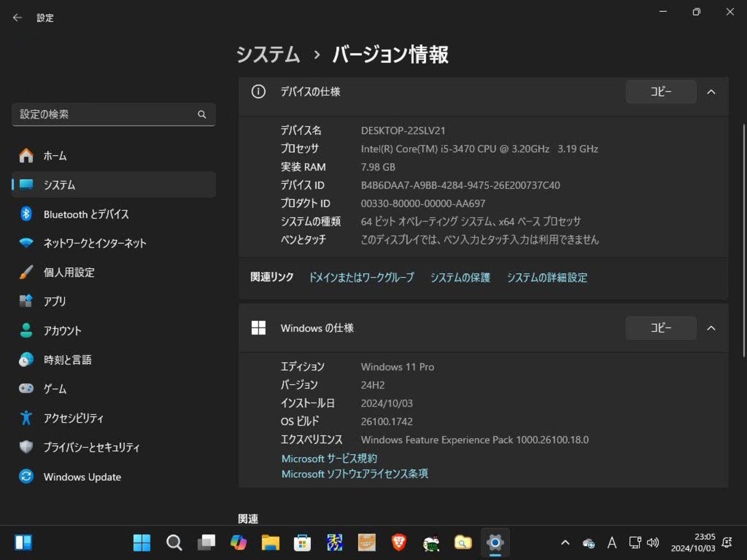Open システムの詳細設定 link
The image size is (747, 560).
pos(547,277)
